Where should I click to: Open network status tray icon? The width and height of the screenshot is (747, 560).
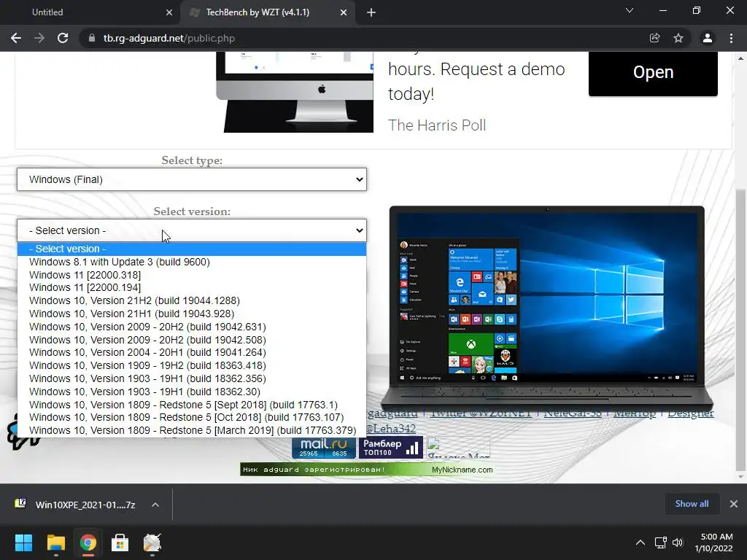click(x=660, y=542)
